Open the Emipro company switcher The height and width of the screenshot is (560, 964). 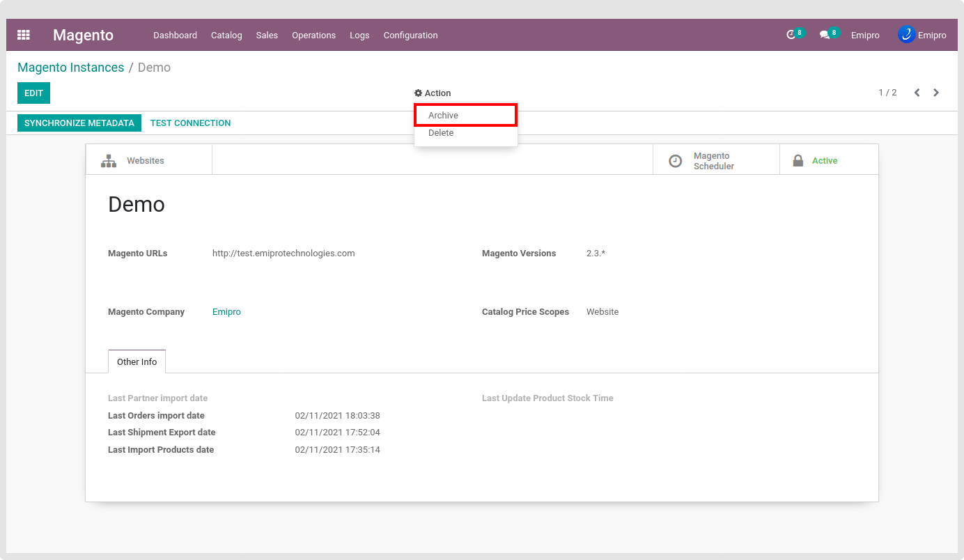coord(865,35)
